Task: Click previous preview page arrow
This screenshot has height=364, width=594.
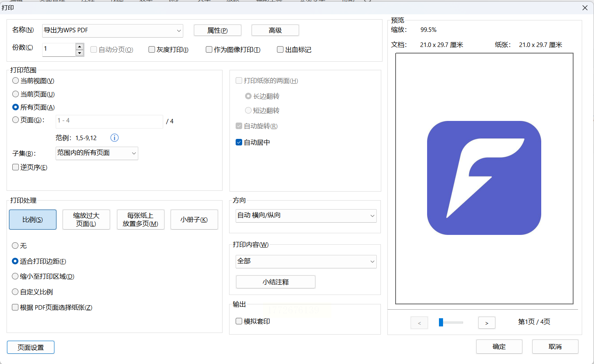Action: click(x=419, y=323)
